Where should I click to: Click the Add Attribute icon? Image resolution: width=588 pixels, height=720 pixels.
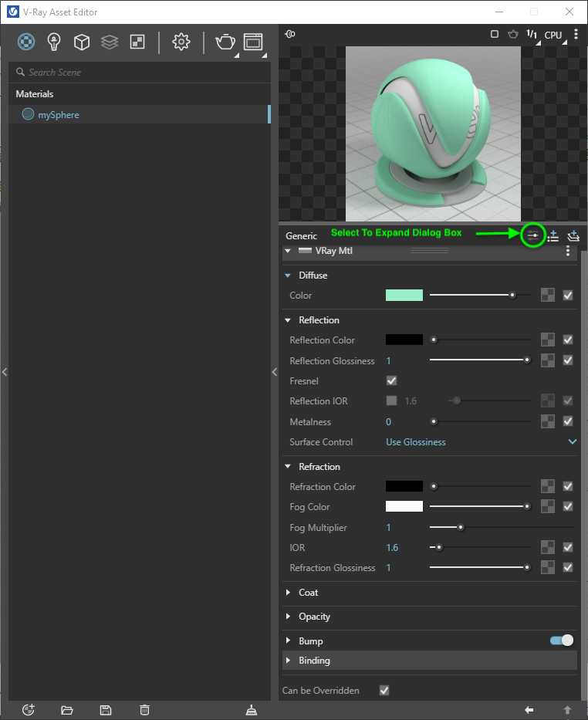tap(553, 236)
